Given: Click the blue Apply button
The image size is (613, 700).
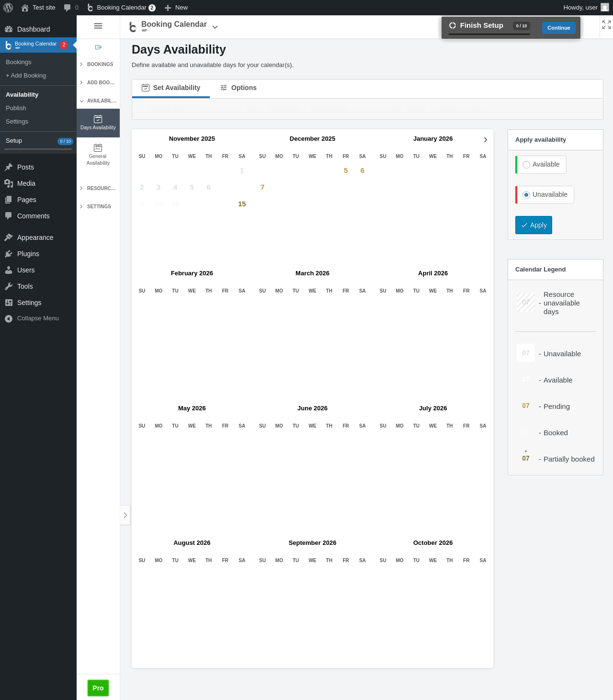Looking at the screenshot, I should coord(534,225).
